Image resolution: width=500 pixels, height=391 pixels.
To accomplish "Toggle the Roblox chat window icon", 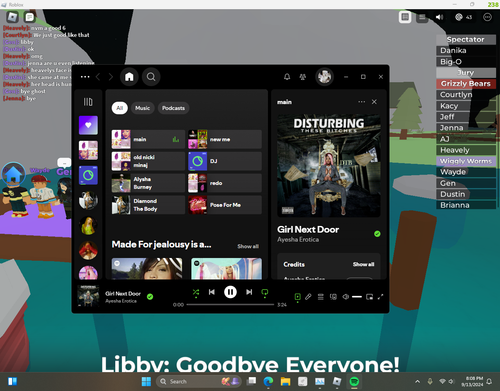I will (30, 17).
